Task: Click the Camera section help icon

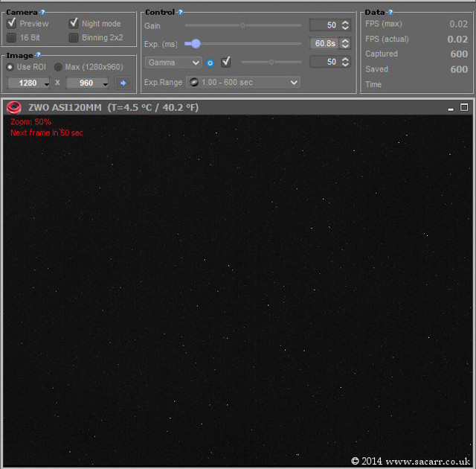Action: click(x=42, y=13)
